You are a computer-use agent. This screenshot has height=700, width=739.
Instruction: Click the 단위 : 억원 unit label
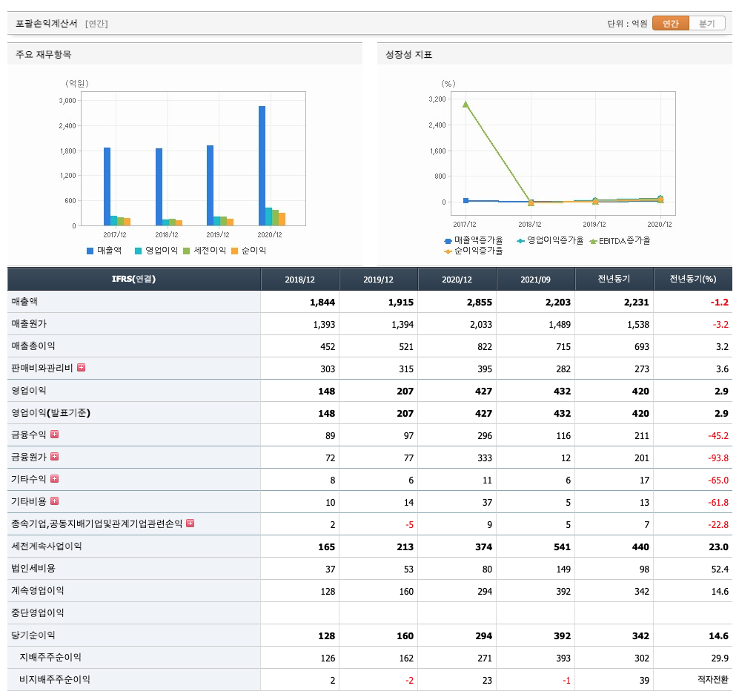pos(627,23)
